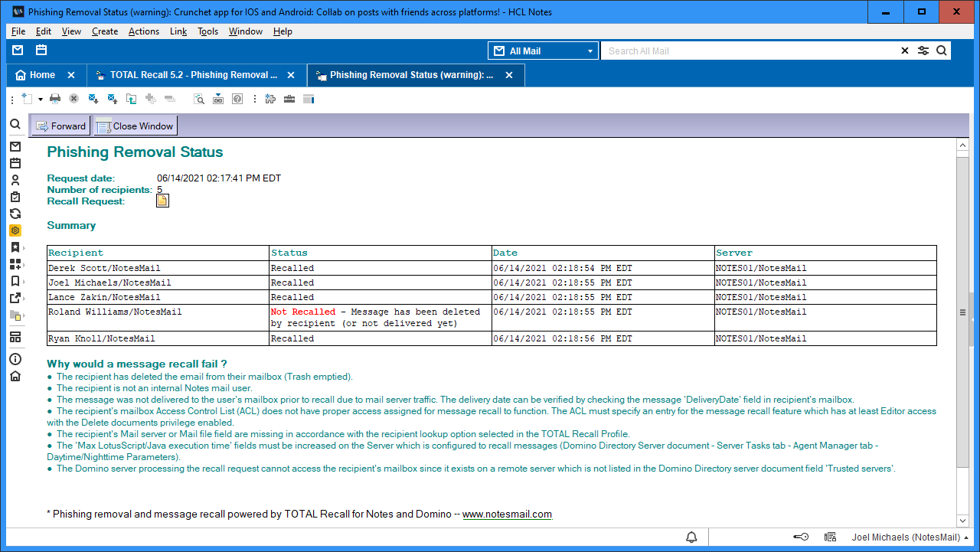Open the Calendar icon in the top bar
Screen dimensions: 980x552
(41, 51)
